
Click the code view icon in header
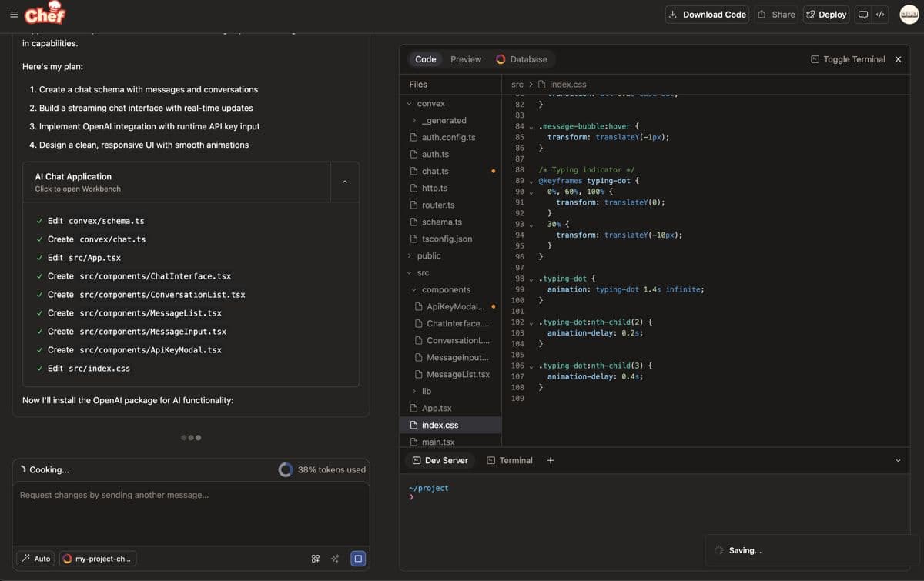tap(880, 15)
